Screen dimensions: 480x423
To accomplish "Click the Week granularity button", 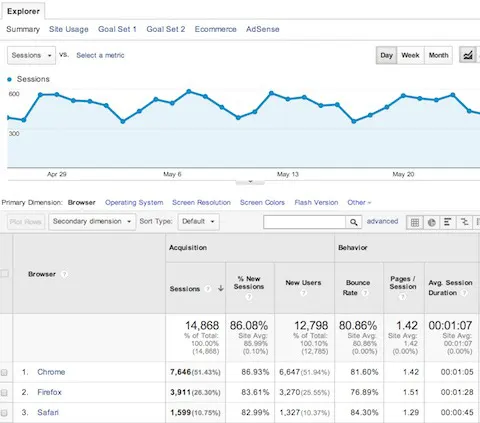I will click(410, 55).
